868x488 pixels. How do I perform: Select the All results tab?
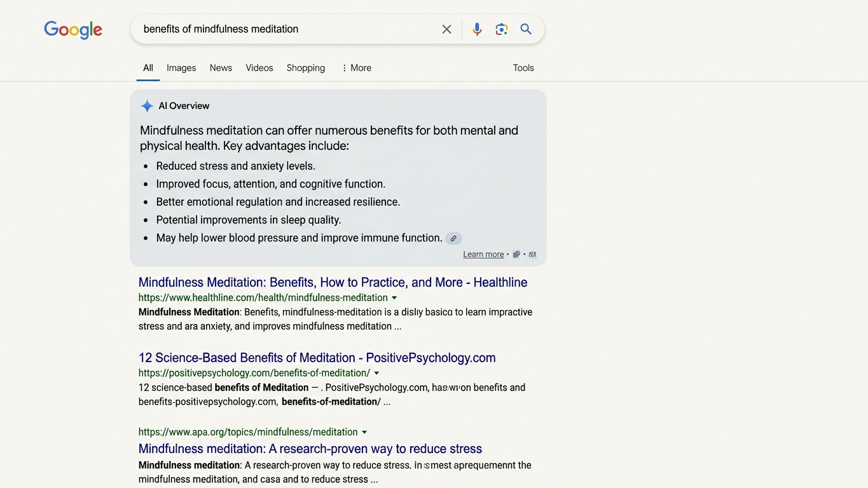148,68
